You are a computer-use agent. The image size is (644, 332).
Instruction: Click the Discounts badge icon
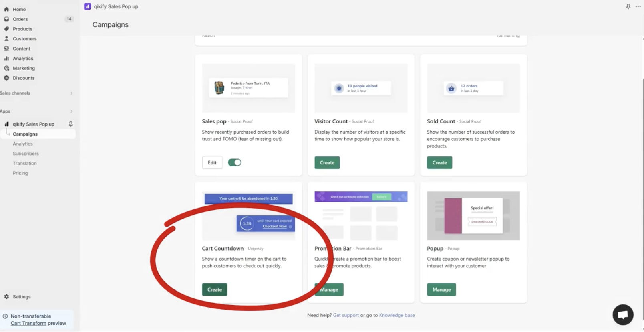pos(6,78)
